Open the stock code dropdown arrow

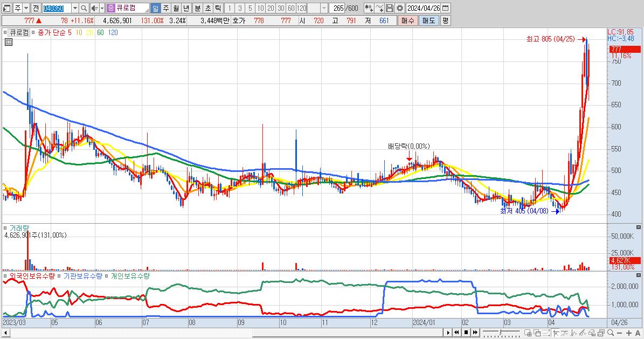point(75,8)
